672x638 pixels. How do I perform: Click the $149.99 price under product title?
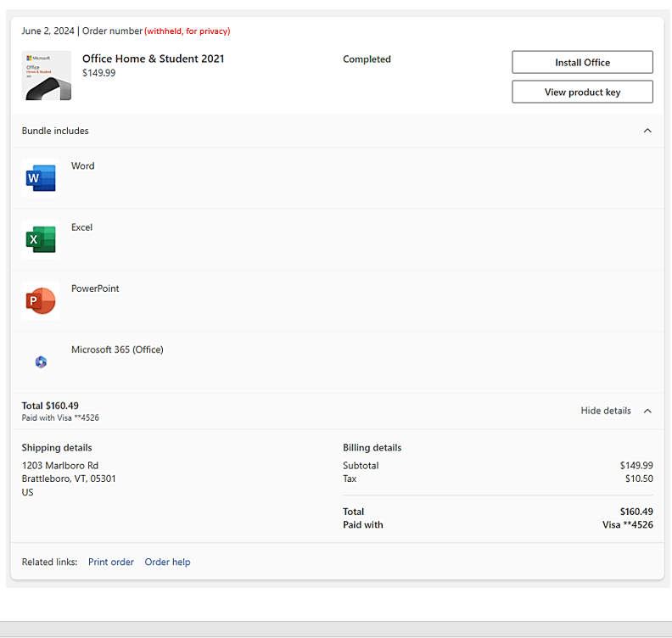pyautogui.click(x=99, y=73)
